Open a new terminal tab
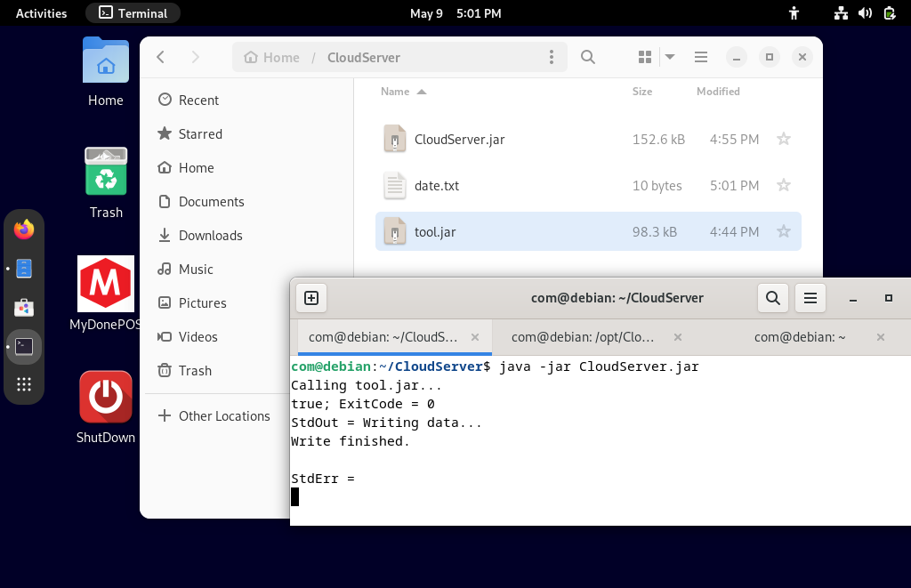Image resolution: width=911 pixels, height=588 pixels. (x=311, y=298)
